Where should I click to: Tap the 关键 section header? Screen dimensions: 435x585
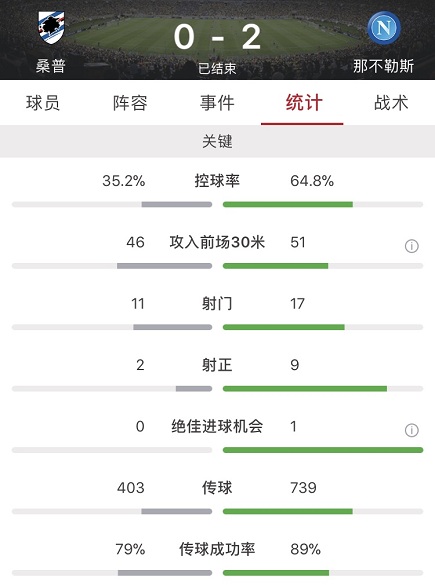[218, 141]
